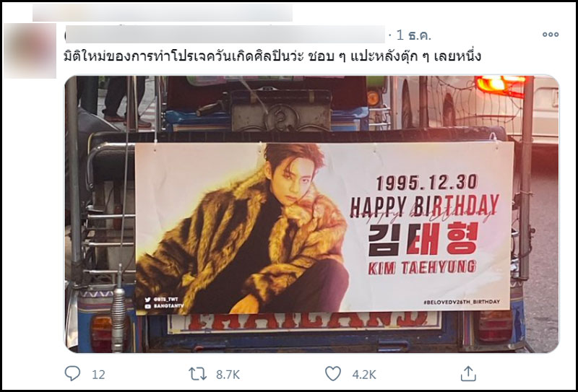Click the blurred header bar above the tweet
Screen dimensions: 578x392
coord(163,12)
